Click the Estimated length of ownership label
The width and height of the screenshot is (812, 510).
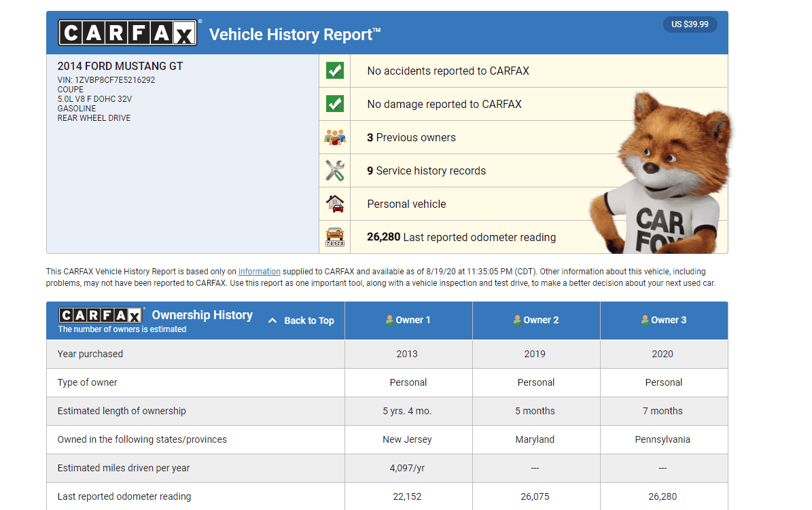(122, 411)
